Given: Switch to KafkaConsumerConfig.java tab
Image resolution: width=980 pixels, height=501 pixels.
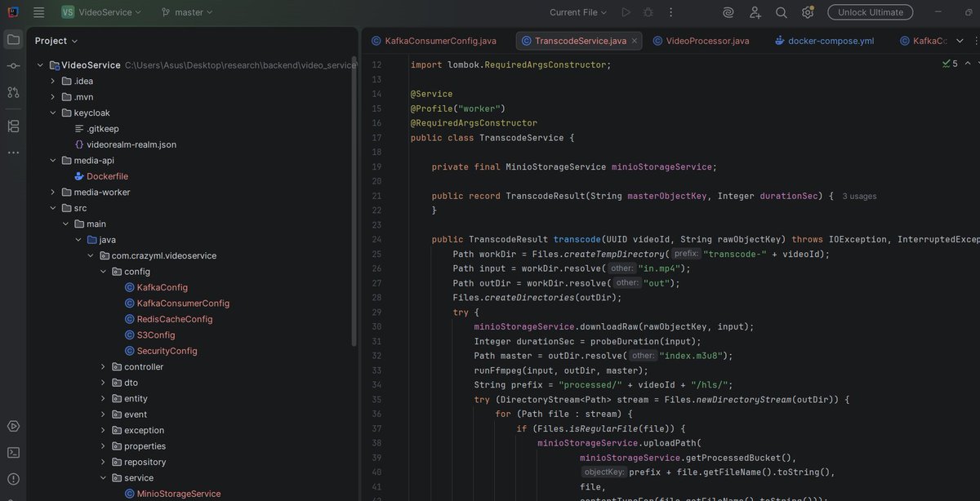Looking at the screenshot, I should click(434, 41).
